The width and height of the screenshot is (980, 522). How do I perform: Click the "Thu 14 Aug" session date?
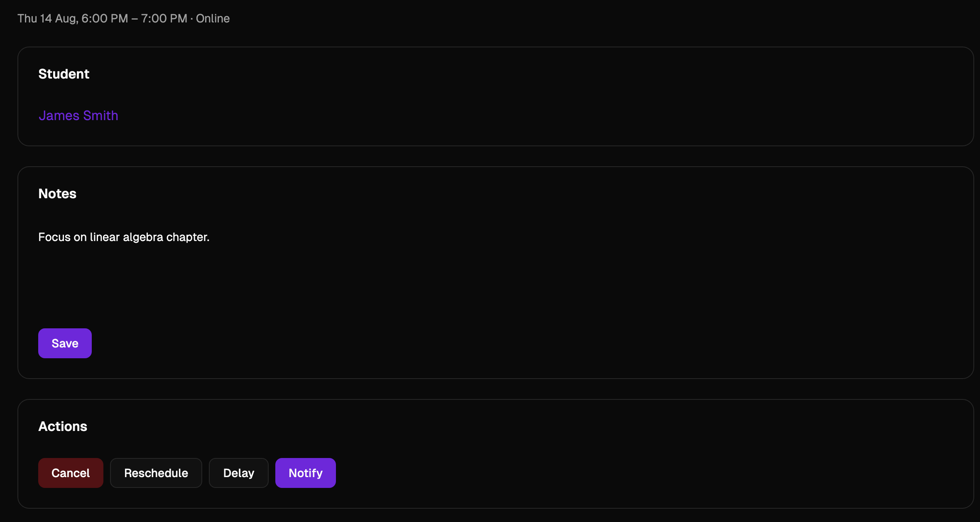[x=47, y=19]
